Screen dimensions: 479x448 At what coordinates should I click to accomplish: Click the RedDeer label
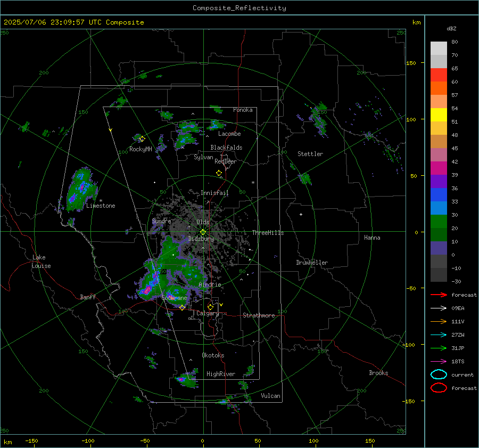pyautogui.click(x=226, y=161)
